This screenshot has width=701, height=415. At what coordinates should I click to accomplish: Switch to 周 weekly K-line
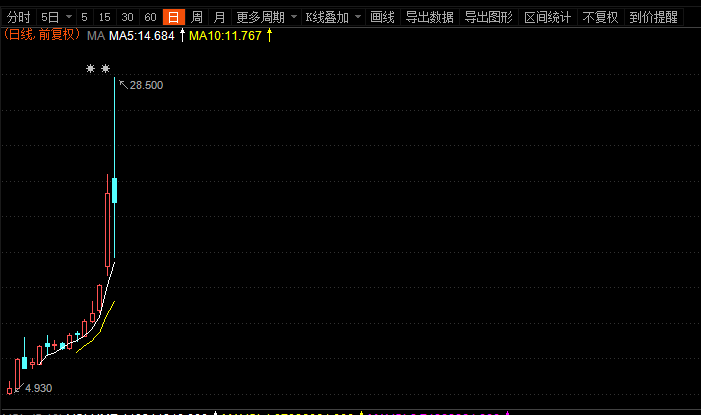click(197, 17)
